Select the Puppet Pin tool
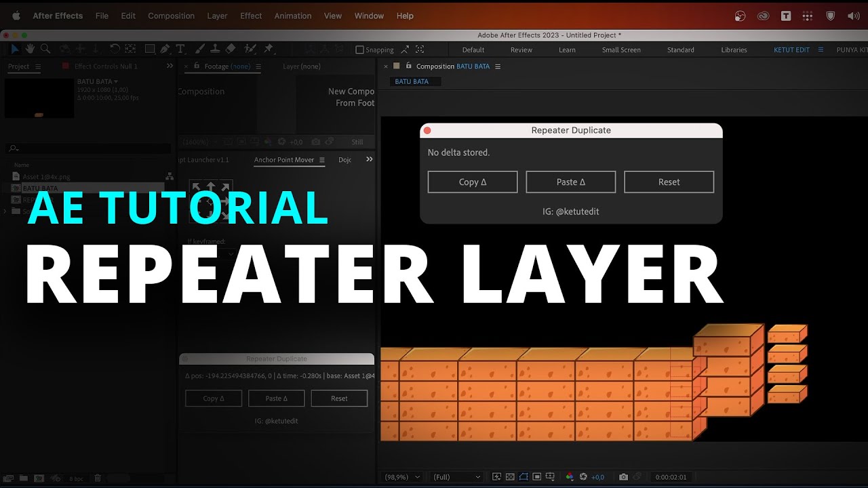This screenshot has width=868, height=488. point(269,49)
